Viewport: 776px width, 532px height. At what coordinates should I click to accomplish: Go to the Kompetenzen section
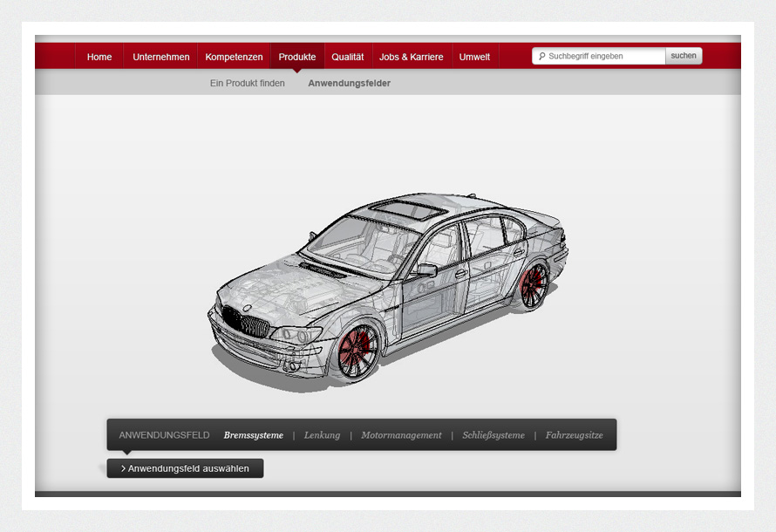pos(234,57)
